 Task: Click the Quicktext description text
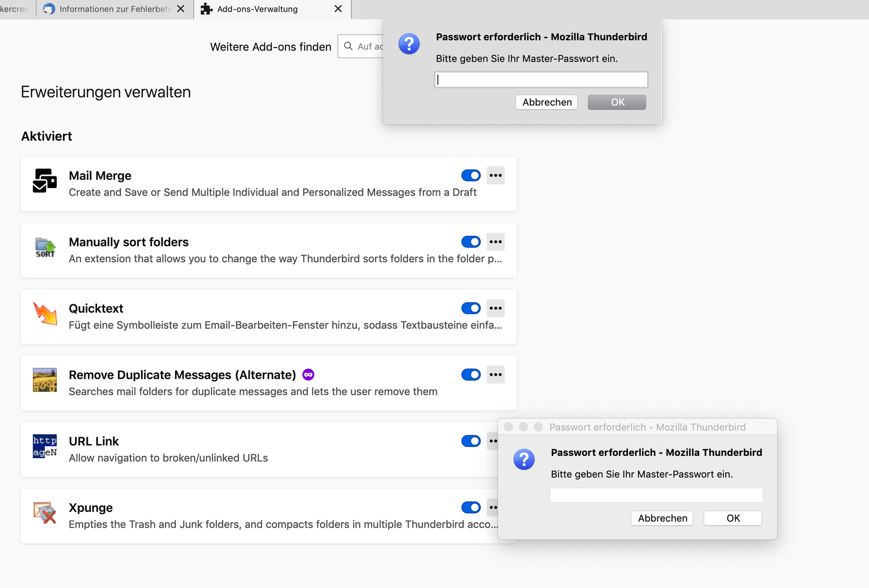pyautogui.click(x=285, y=325)
